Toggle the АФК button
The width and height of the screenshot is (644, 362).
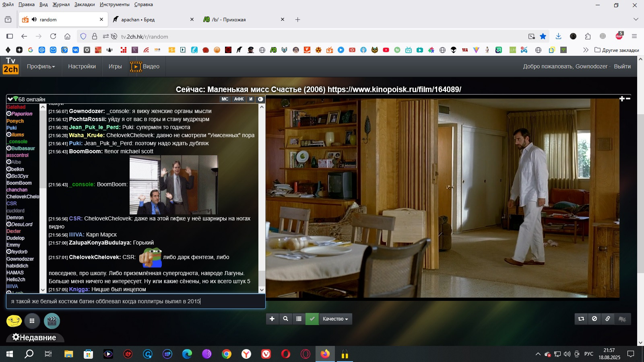(239, 99)
